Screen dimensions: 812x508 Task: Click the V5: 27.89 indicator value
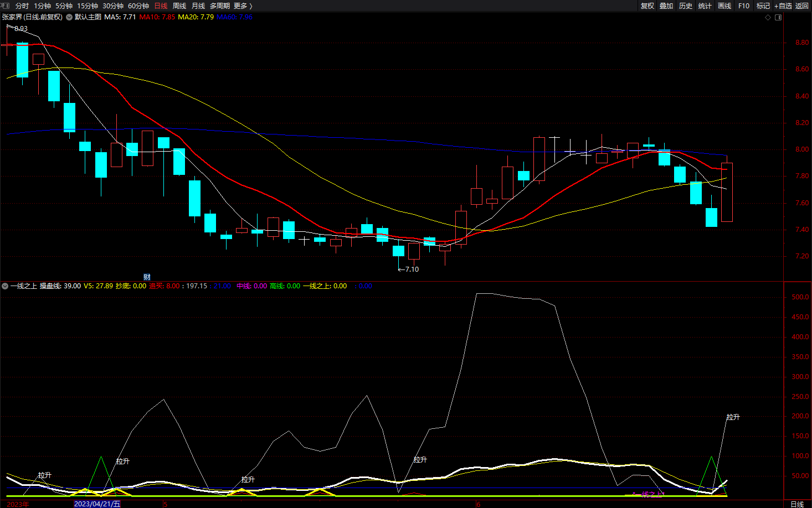(x=98, y=286)
